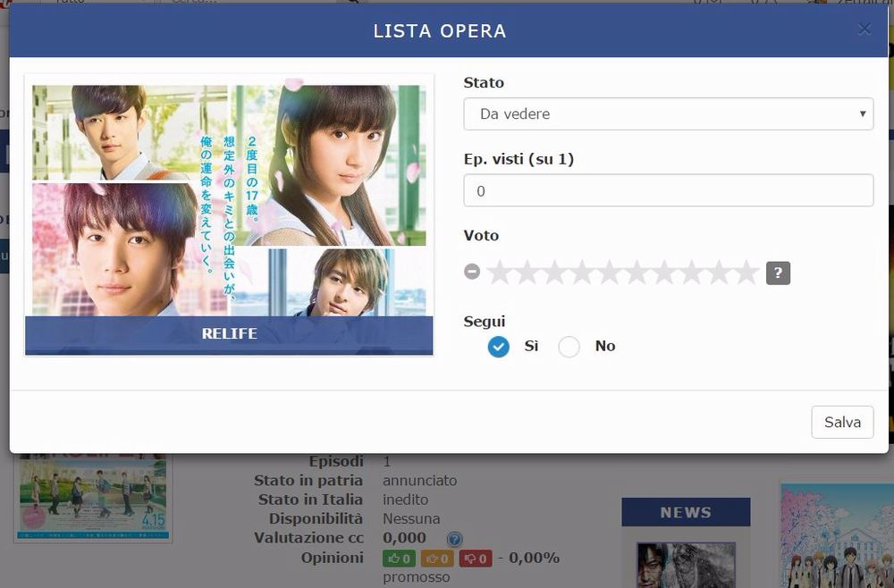Click the orange neutral opinions badge
The height and width of the screenshot is (588, 894).
pos(437,559)
